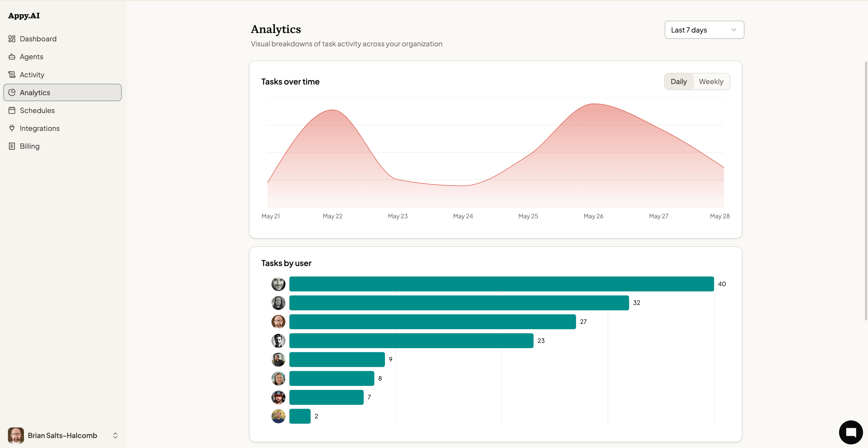Click the Tasks over time heading

pyautogui.click(x=290, y=82)
